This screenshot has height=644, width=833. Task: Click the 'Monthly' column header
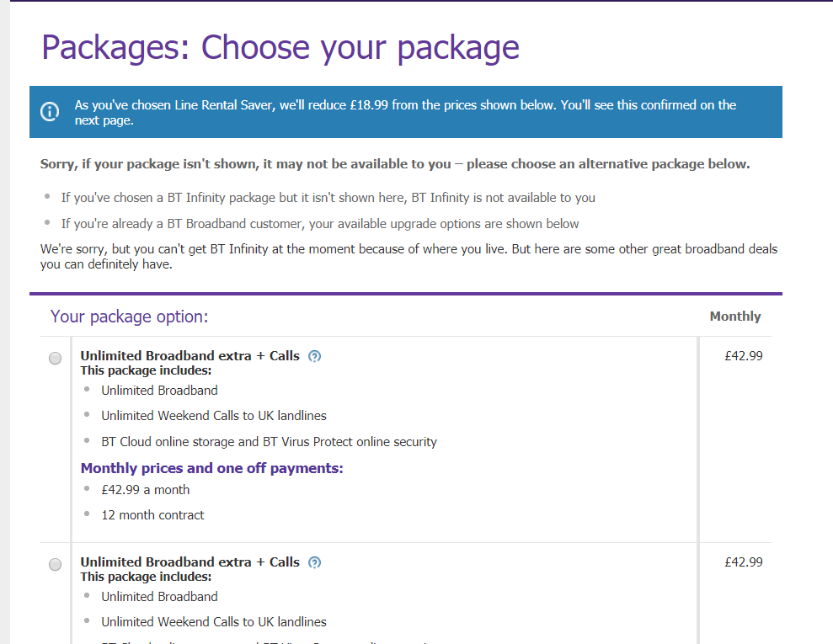click(x=734, y=317)
